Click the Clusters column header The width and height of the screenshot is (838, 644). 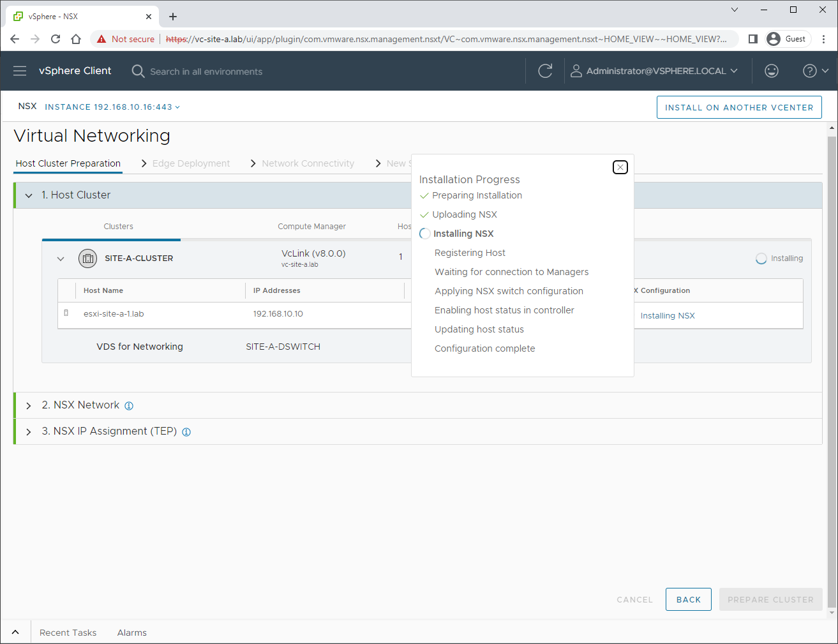pos(119,227)
